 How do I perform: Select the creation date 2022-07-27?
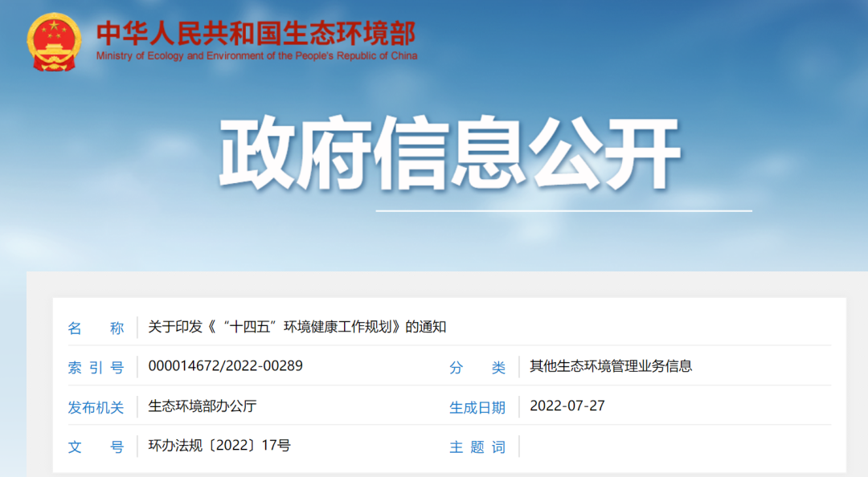(567, 406)
